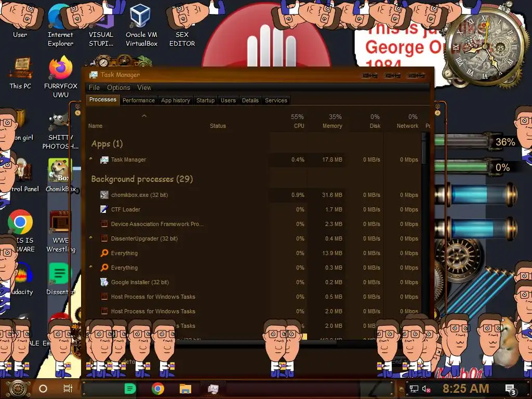
Task: Expand the DissenterUpgrader process group
Action: pyautogui.click(x=91, y=238)
